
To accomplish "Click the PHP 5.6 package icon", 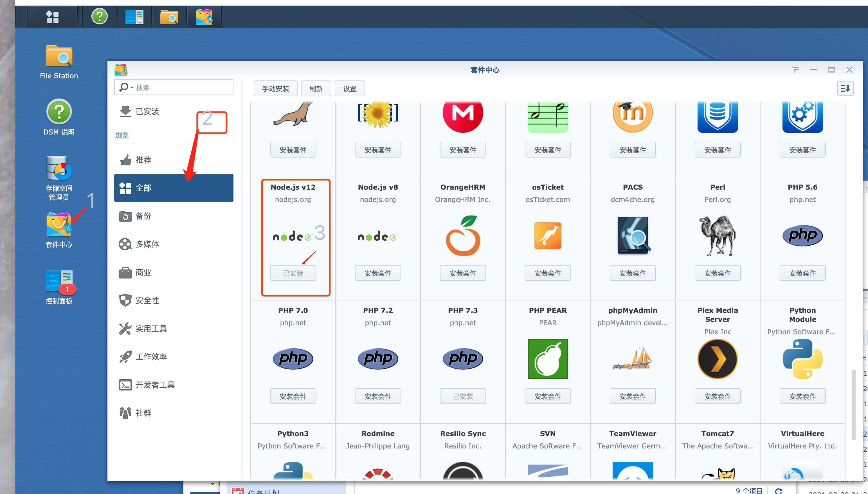I will click(x=802, y=235).
